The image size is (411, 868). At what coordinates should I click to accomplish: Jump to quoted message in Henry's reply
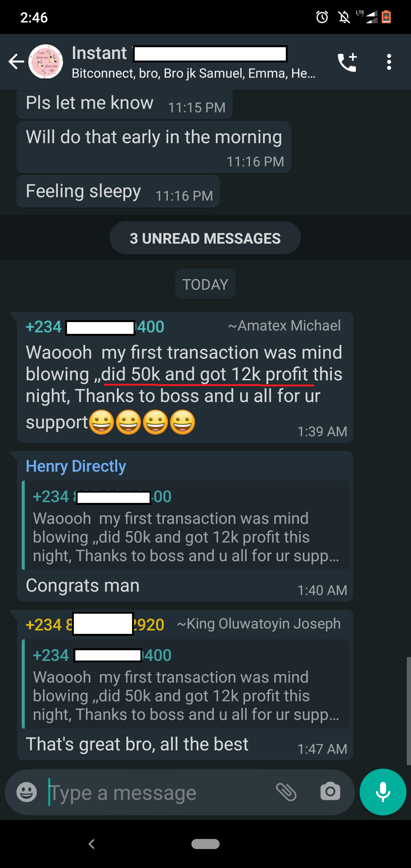coord(186,525)
